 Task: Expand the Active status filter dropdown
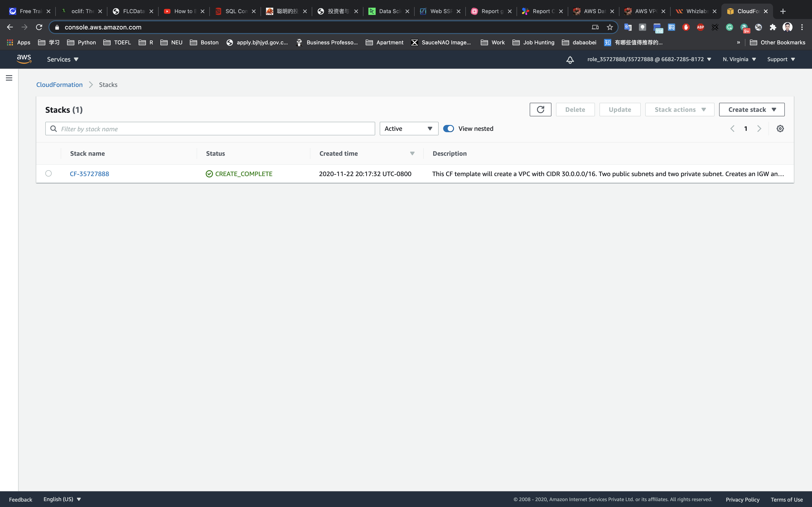point(409,129)
